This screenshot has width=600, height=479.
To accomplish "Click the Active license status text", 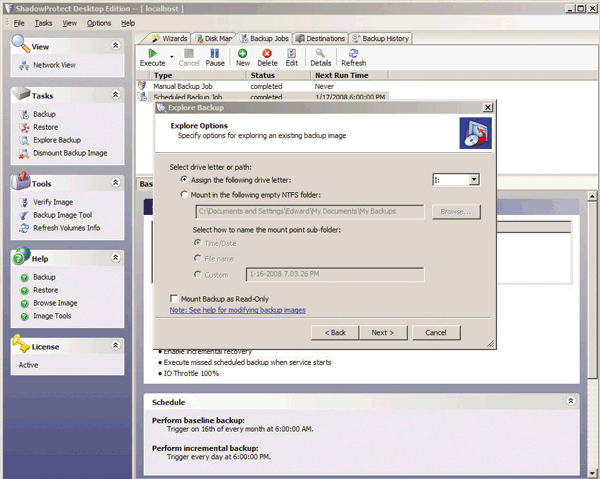I will point(28,365).
